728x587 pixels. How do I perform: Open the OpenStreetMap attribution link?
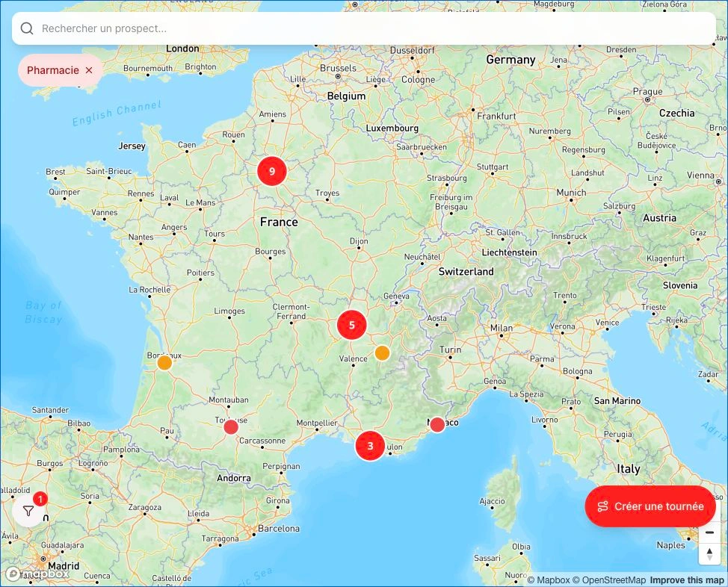(x=608, y=580)
